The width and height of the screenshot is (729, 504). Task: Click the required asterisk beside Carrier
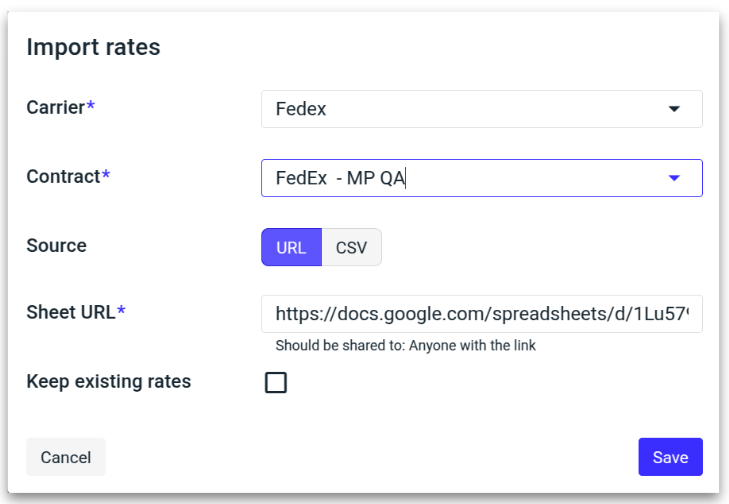tap(91, 108)
